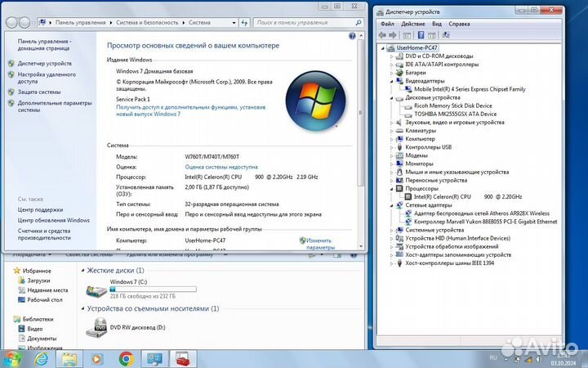Viewport: 588px width, 368px height.
Task: Open Загрузки in Explorer favorites
Action: coord(38,280)
